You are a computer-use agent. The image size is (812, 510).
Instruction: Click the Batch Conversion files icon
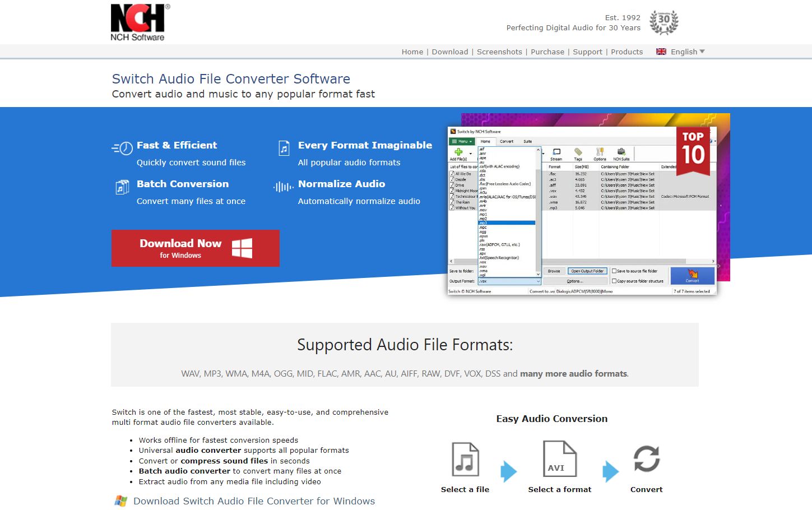pos(122,187)
